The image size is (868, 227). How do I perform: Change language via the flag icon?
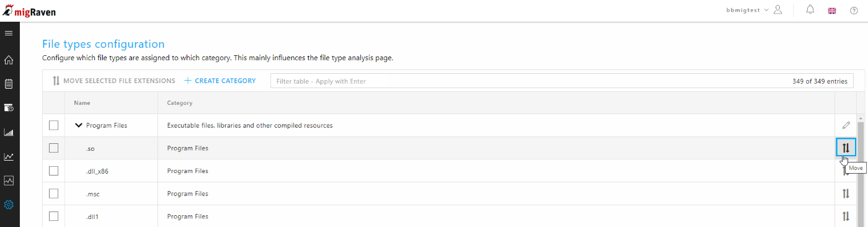[832, 11]
